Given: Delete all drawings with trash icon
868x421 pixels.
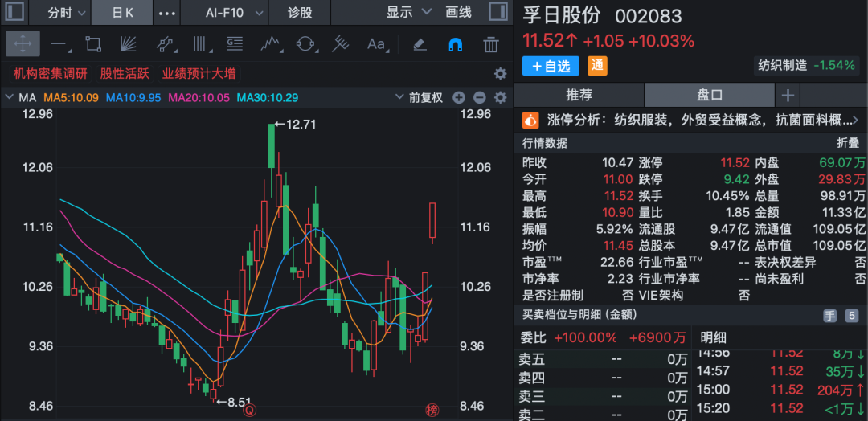Looking at the screenshot, I should 490,43.
